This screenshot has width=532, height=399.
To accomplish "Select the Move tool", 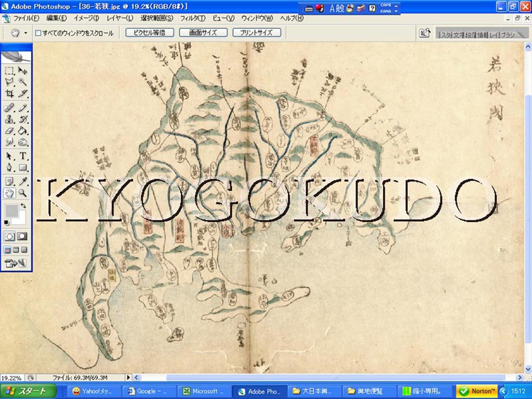I will click(x=23, y=71).
